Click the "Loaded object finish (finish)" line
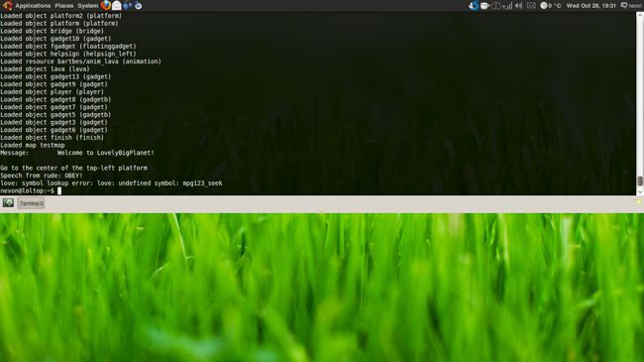 click(52, 138)
